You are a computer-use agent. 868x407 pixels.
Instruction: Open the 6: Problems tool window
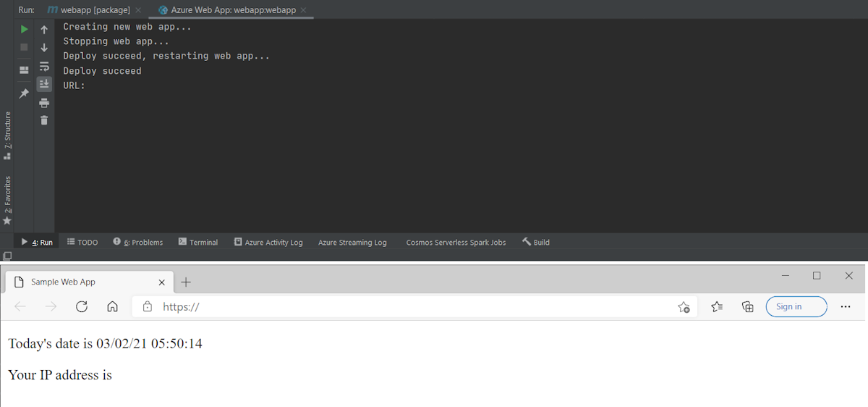(x=138, y=242)
